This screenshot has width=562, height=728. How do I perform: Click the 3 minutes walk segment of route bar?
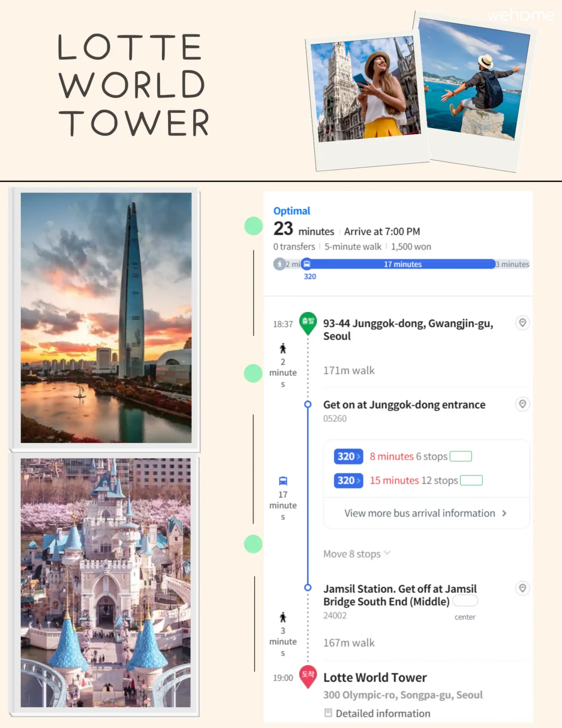(512, 264)
